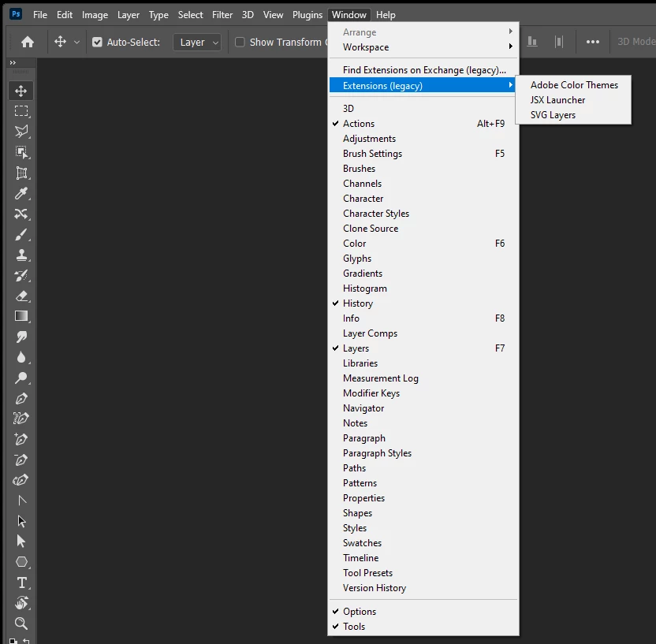
Task: Select the Zoom tool
Action: point(21,624)
